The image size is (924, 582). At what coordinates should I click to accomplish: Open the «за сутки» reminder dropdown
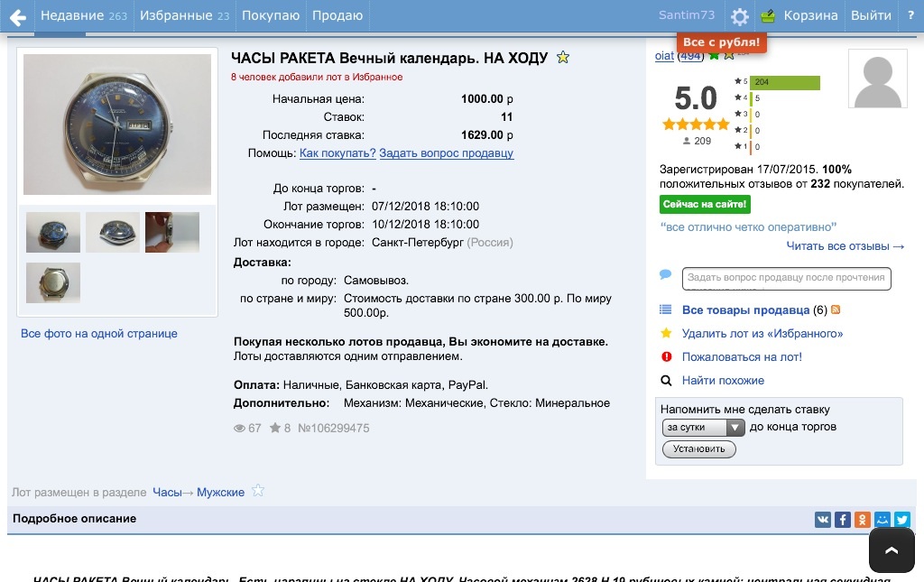click(x=704, y=428)
